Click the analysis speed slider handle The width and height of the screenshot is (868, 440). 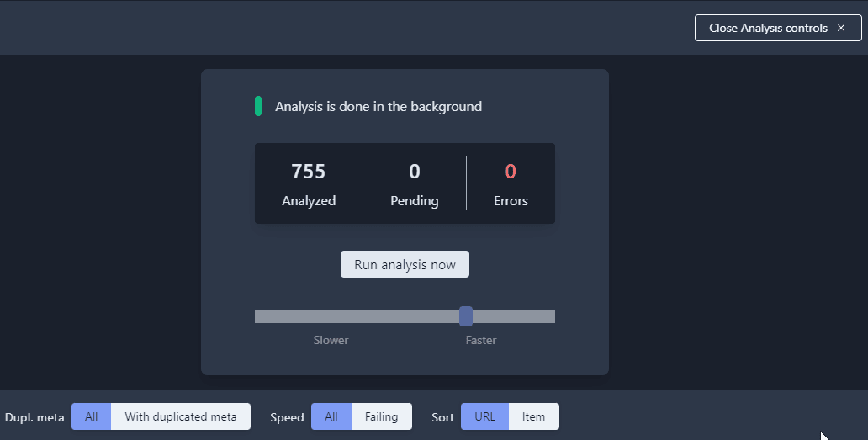click(466, 316)
